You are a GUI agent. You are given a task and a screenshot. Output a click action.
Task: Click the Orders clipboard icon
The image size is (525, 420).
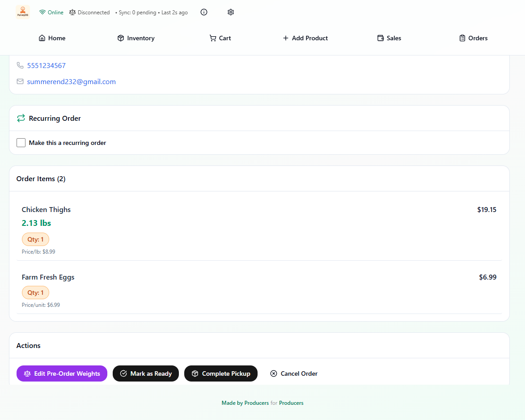461,38
